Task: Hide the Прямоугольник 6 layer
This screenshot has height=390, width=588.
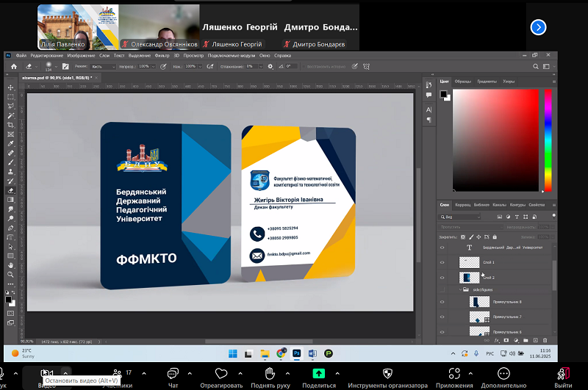Action: (x=442, y=331)
